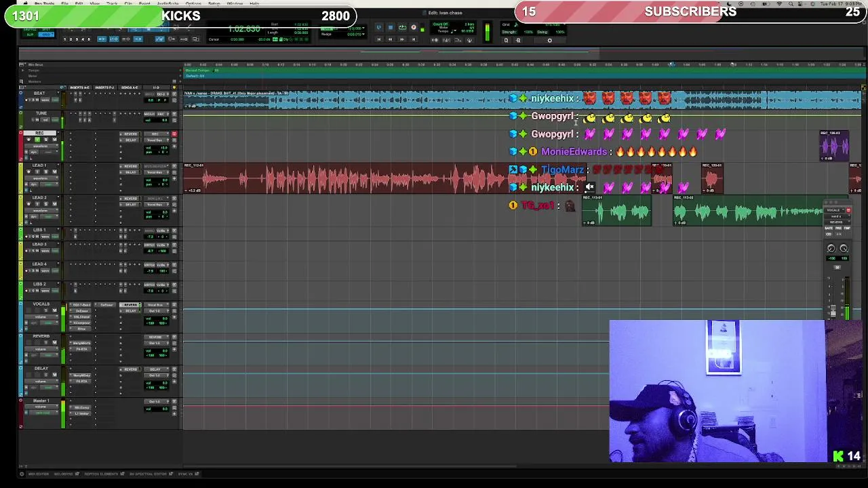Toggle input monitoring on the REC track

[x=37, y=139]
